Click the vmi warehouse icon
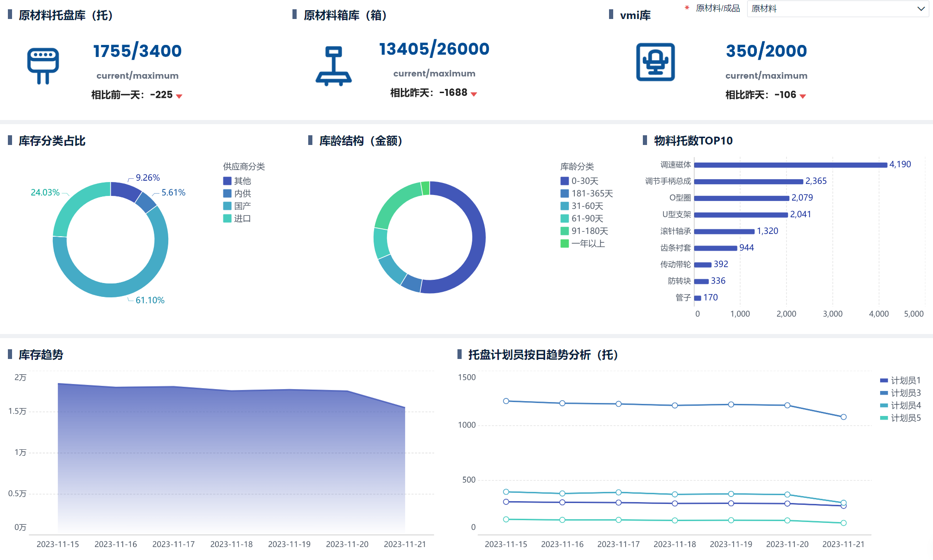933x560 pixels. coord(655,62)
